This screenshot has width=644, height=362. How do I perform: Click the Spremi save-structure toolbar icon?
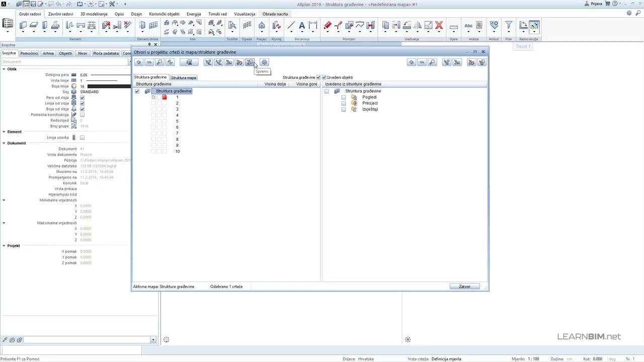pyautogui.click(x=250, y=62)
